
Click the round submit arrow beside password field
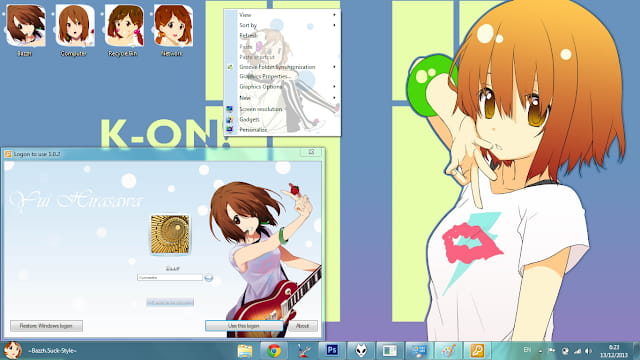pos(209,278)
